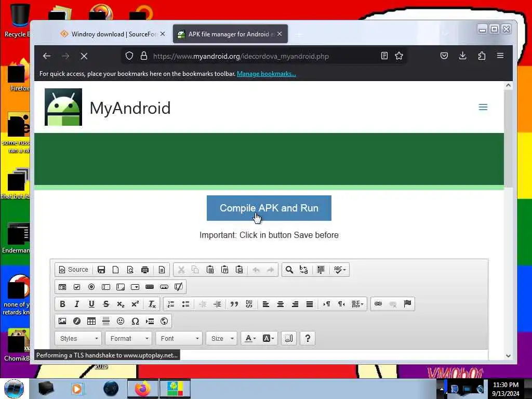Align text left
Image resolution: width=532 pixels, height=399 pixels.
click(x=265, y=304)
